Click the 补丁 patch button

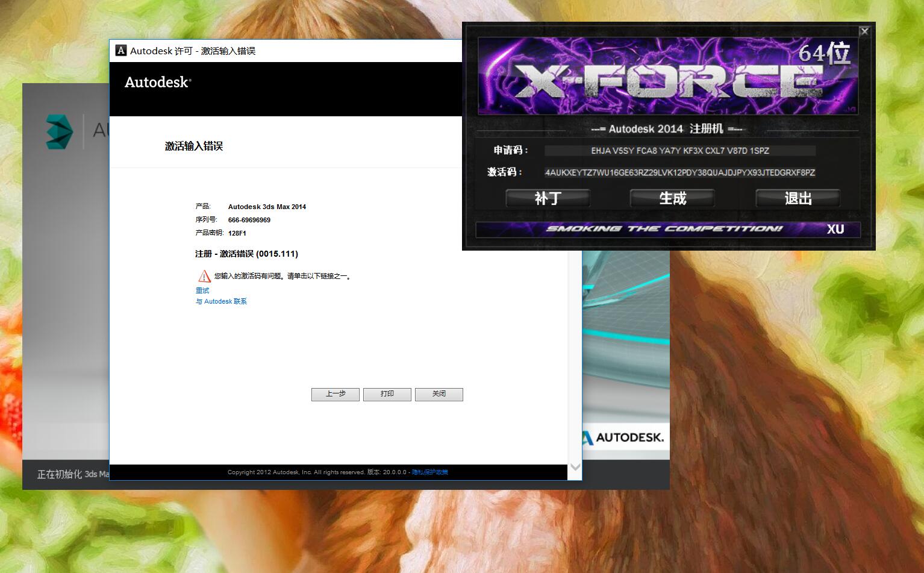[548, 198]
